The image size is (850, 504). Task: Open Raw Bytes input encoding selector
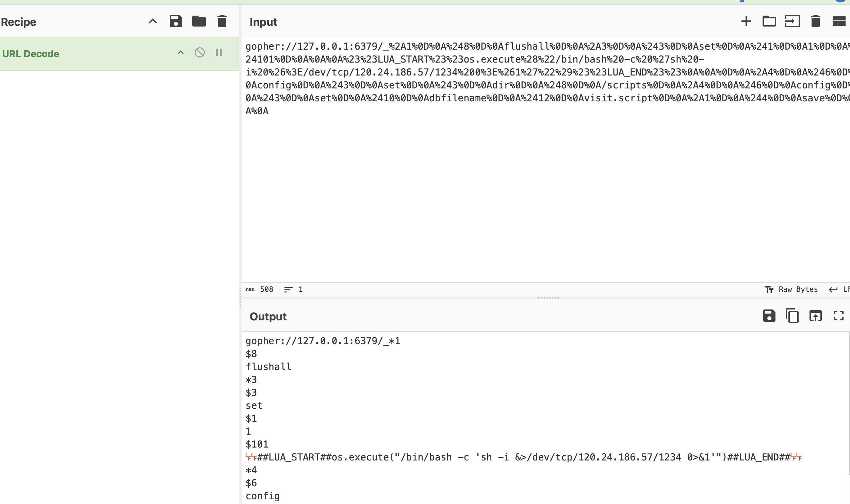click(x=791, y=289)
